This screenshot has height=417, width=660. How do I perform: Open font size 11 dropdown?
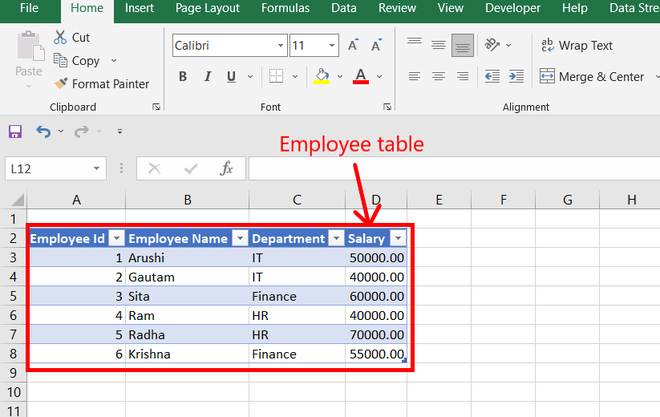click(332, 45)
